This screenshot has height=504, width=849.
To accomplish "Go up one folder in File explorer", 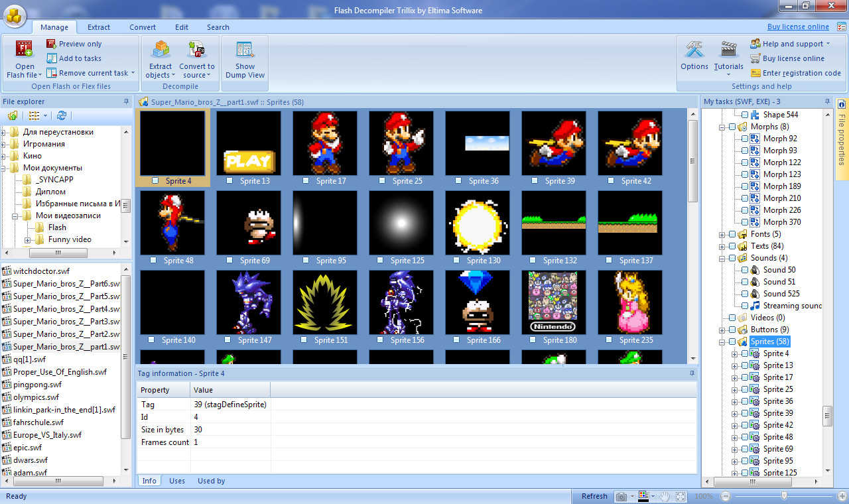I will click(13, 115).
